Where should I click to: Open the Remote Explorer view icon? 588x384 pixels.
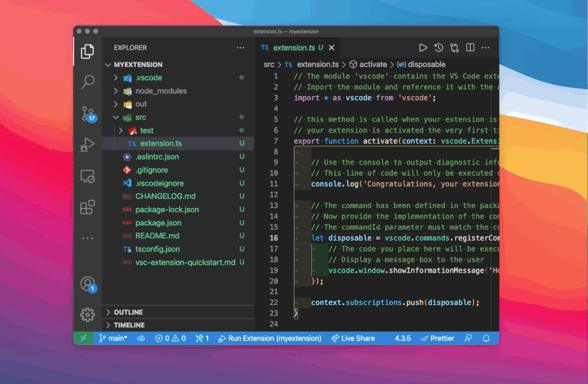(x=87, y=176)
